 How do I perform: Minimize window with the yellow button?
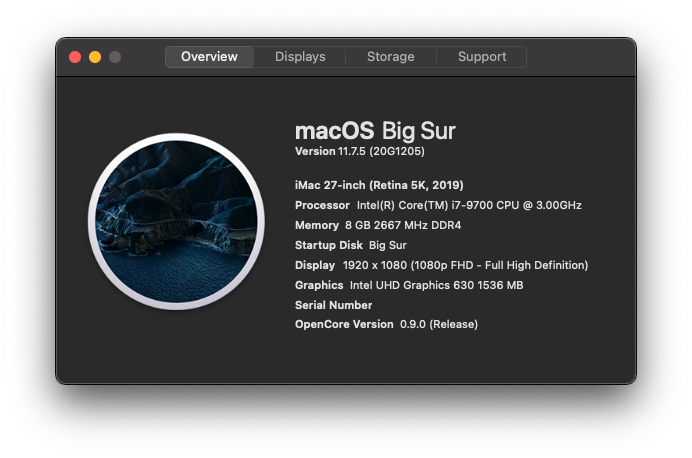tap(95, 57)
